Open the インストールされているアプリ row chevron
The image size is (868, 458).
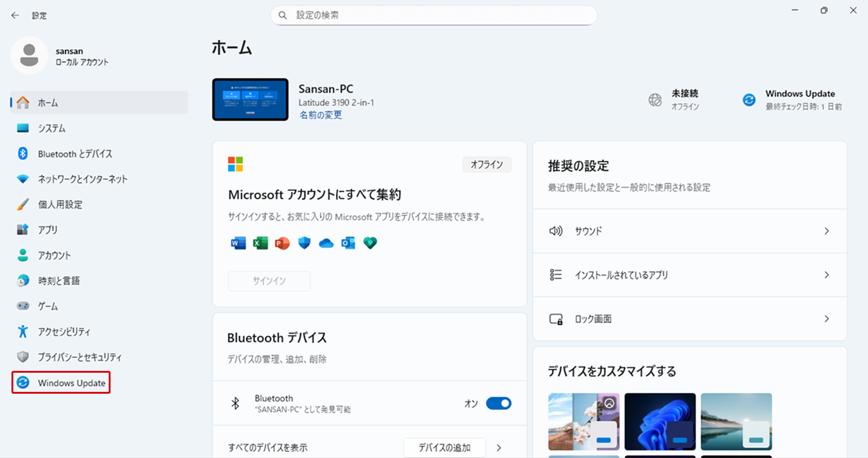point(826,275)
